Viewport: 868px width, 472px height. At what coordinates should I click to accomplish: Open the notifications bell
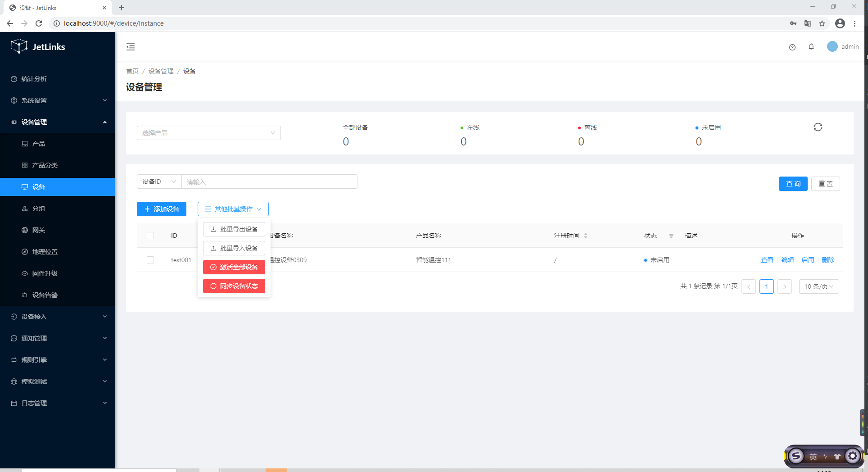tap(811, 47)
